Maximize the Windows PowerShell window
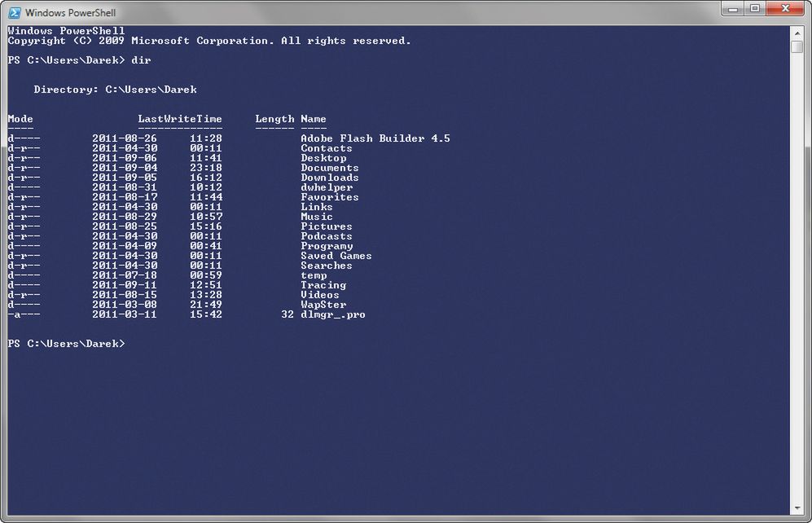This screenshot has width=812, height=523. [755, 8]
